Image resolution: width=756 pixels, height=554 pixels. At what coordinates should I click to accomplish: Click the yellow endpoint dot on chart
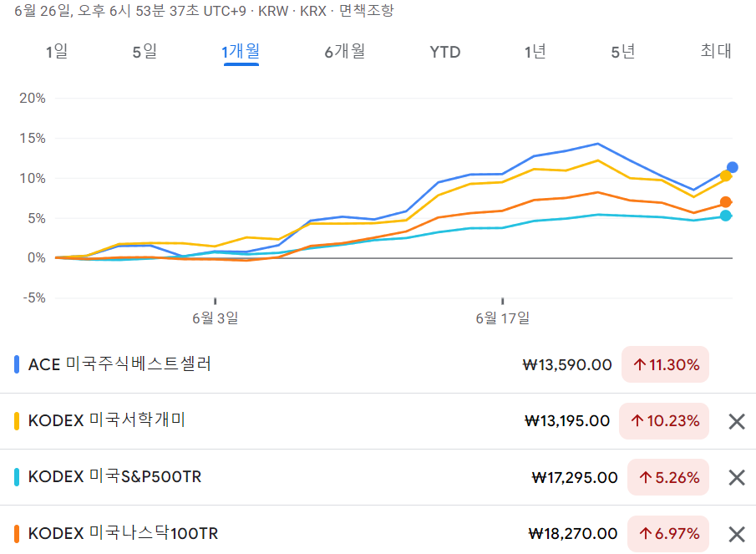click(x=726, y=176)
